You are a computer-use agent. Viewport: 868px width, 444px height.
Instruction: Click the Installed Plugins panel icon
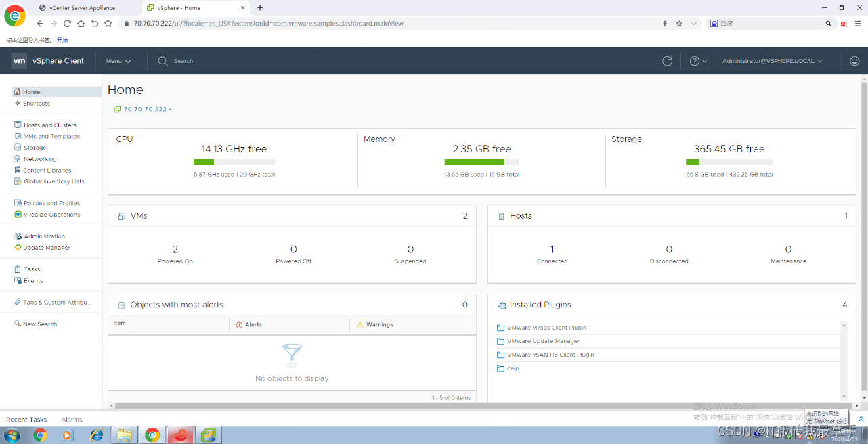[502, 305]
